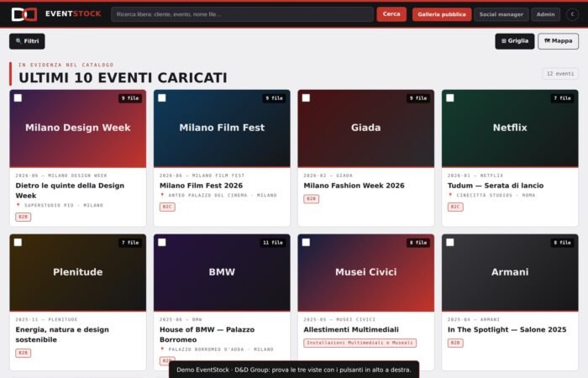Click the location pin beside Cinecittà Studios - Roma
Viewport: 588px width, 378px height.
pos(450,195)
